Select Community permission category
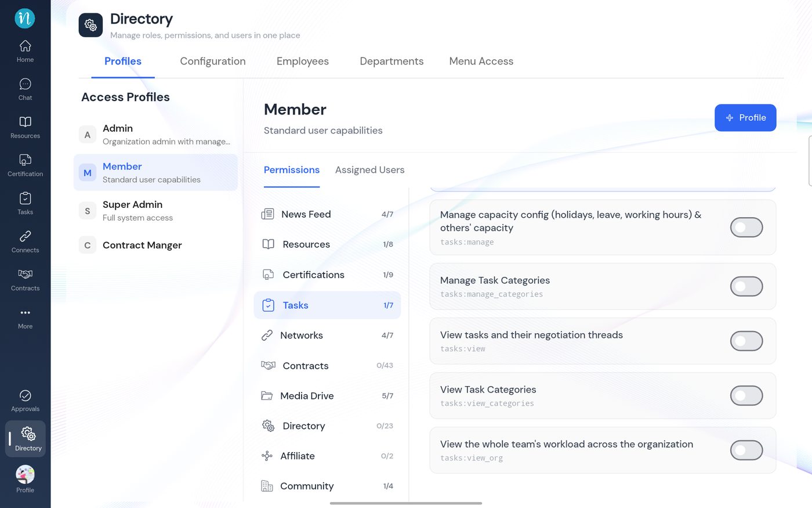 (x=327, y=486)
